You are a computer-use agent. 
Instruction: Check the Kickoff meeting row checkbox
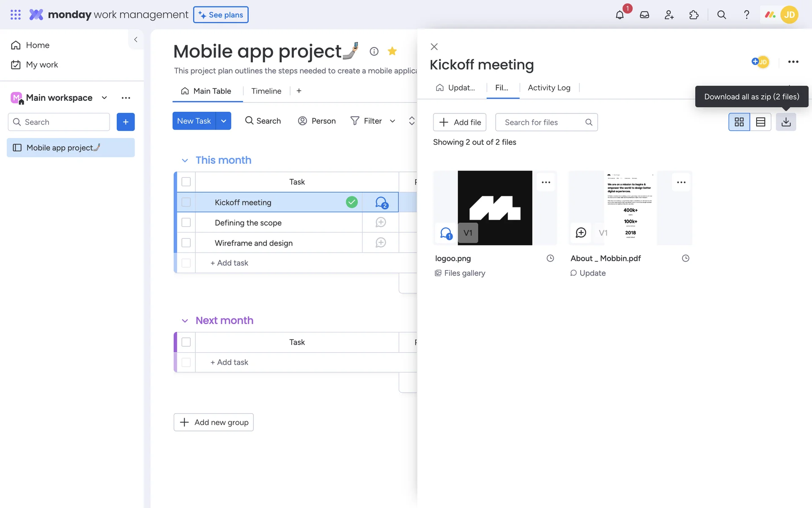[x=186, y=202]
